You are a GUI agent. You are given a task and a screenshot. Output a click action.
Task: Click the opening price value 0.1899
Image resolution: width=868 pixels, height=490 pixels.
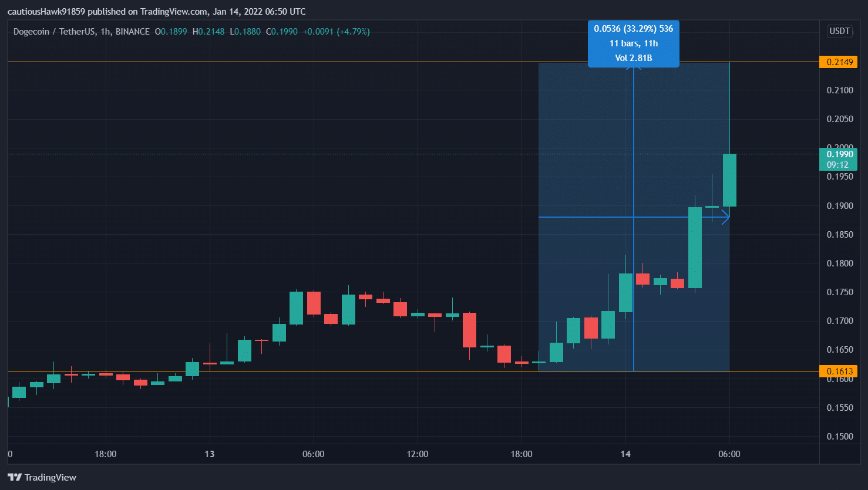[x=174, y=32]
